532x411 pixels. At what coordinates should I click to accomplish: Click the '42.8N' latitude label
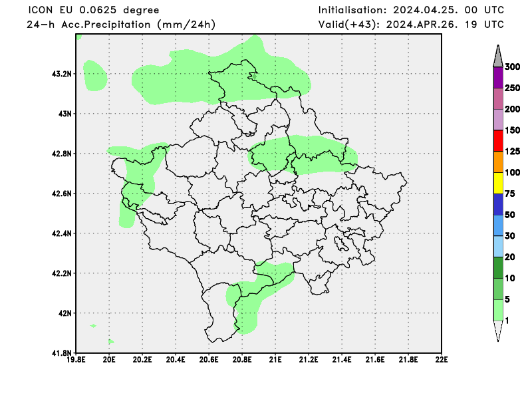(61, 154)
